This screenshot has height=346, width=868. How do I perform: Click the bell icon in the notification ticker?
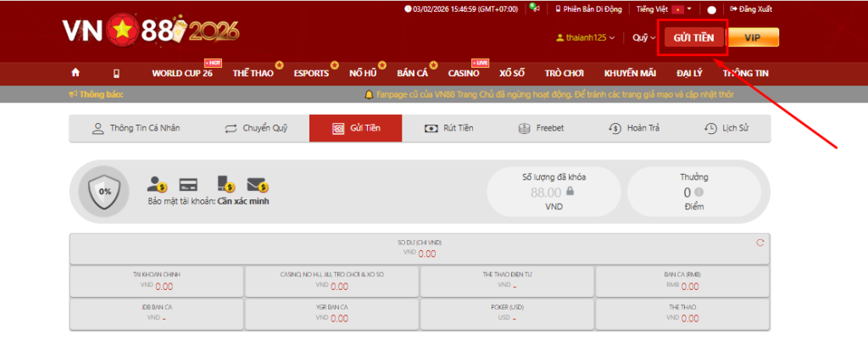pyautogui.click(x=369, y=95)
